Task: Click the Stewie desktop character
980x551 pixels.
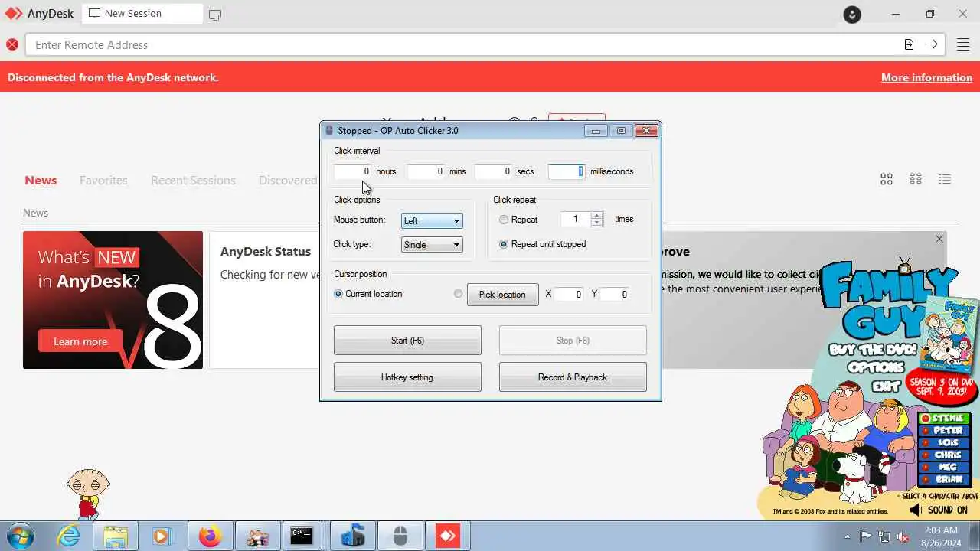Action: [88, 494]
